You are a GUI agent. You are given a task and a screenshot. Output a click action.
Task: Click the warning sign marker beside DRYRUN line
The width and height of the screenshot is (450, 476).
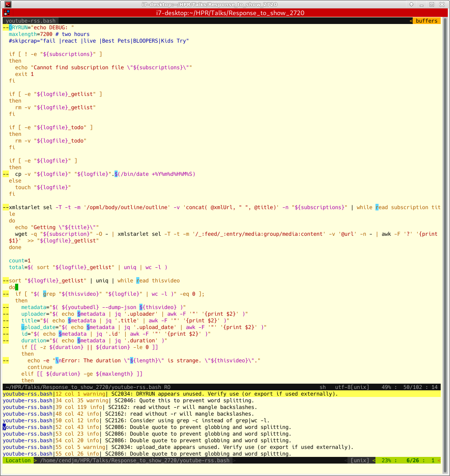[x=6, y=28]
